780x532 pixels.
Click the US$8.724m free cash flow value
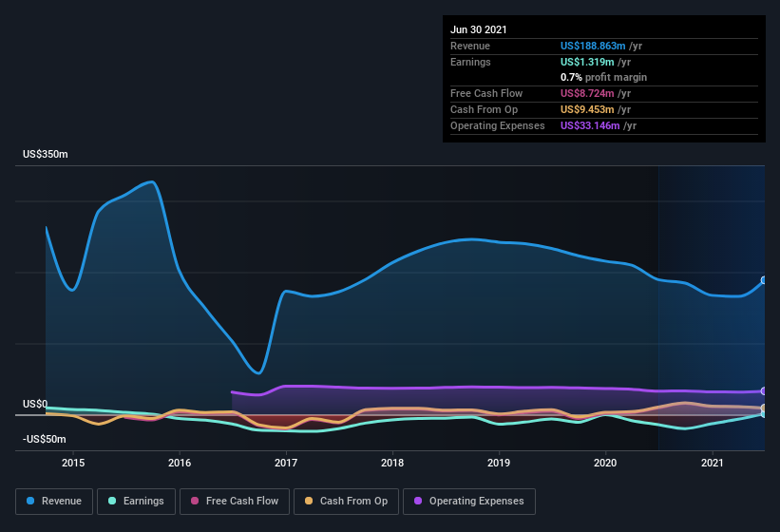587,93
